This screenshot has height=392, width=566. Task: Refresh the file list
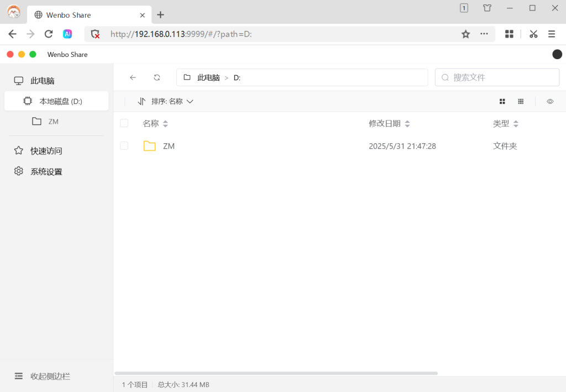coord(156,77)
